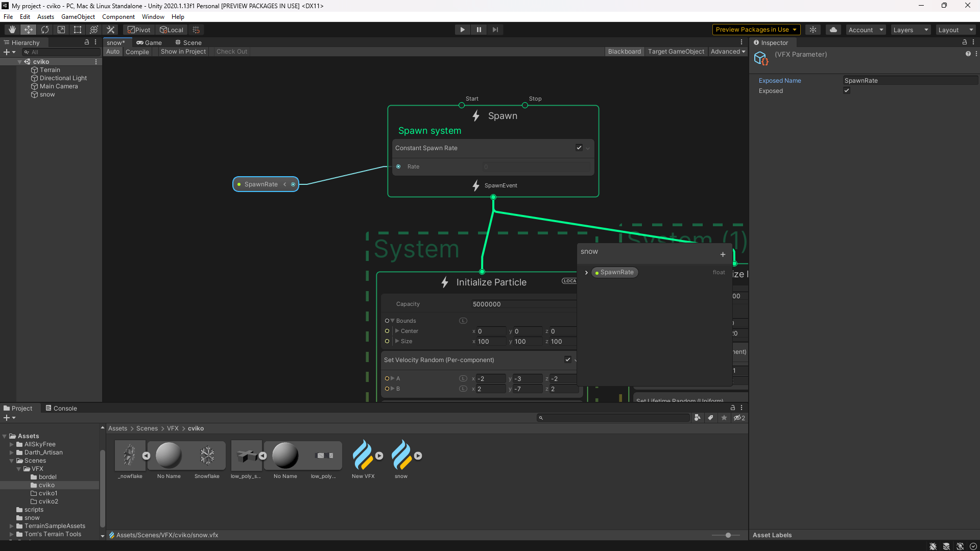
Task: Open Collab services sun icon
Action: (x=813, y=30)
